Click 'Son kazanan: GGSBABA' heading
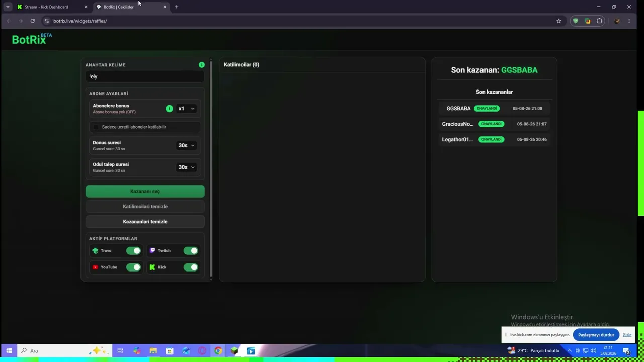Viewport: 644px width, 362px height. click(x=494, y=70)
